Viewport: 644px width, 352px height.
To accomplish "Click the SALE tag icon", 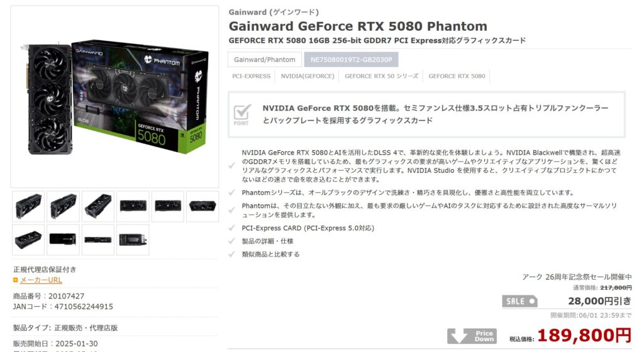I will tap(519, 301).
